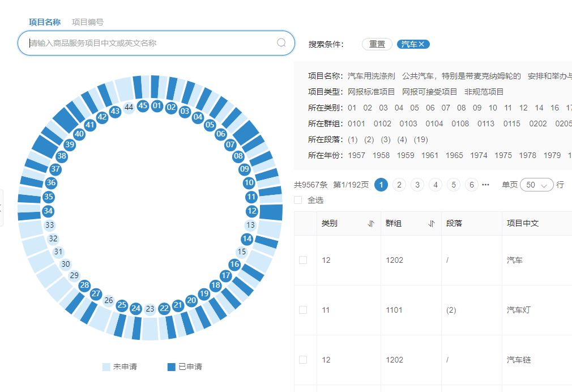572x392 pixels.
Task: Select class 13 circle on the ring
Action: click(250, 225)
